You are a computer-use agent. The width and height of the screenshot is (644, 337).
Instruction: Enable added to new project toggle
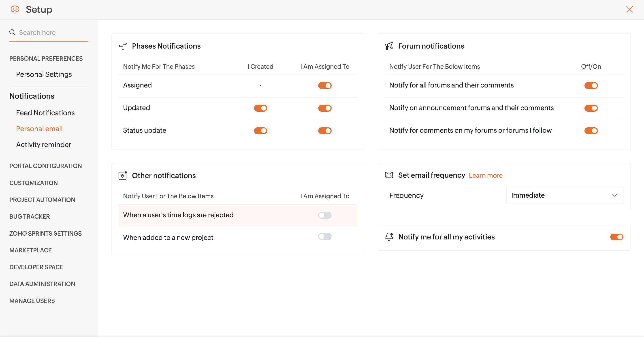pyautogui.click(x=325, y=237)
